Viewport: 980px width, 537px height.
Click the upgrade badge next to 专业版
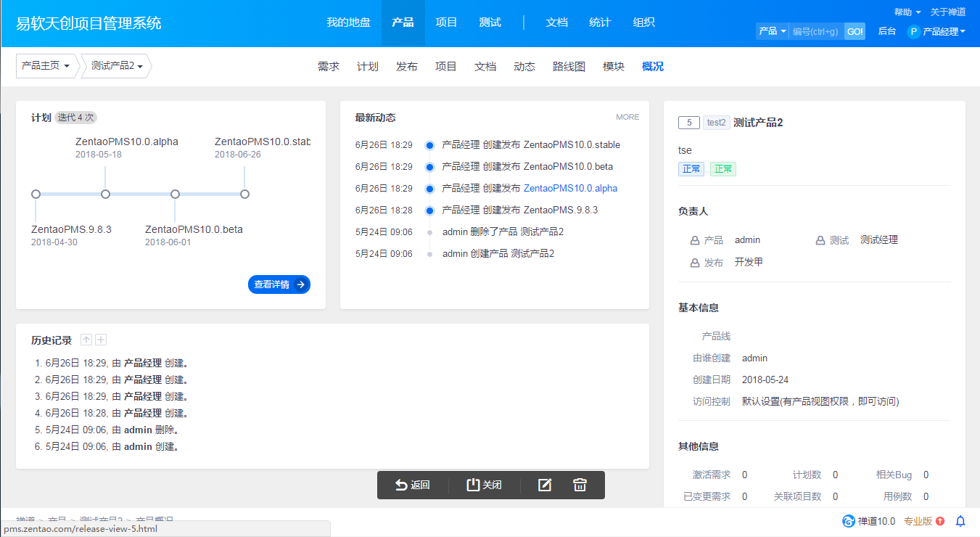click(x=941, y=520)
